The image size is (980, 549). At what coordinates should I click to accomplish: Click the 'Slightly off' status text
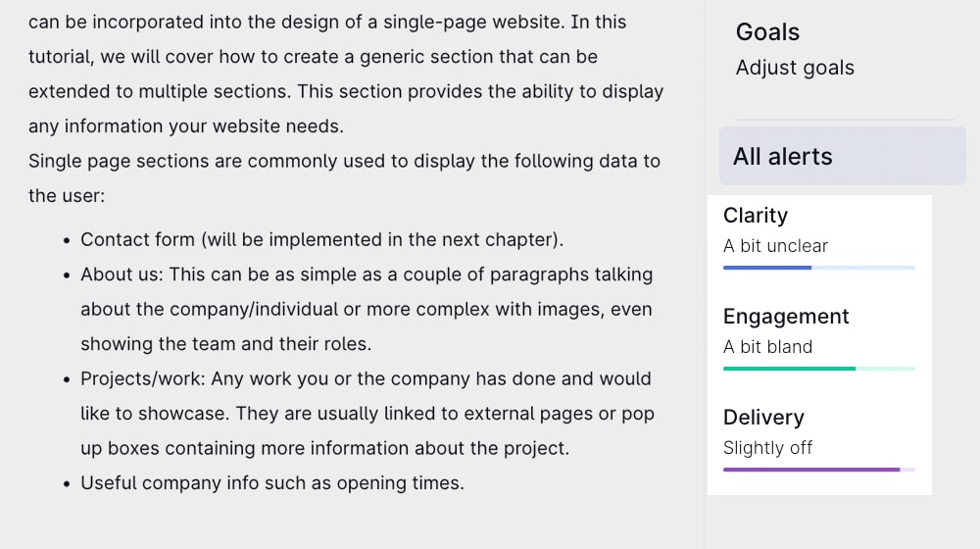767,448
